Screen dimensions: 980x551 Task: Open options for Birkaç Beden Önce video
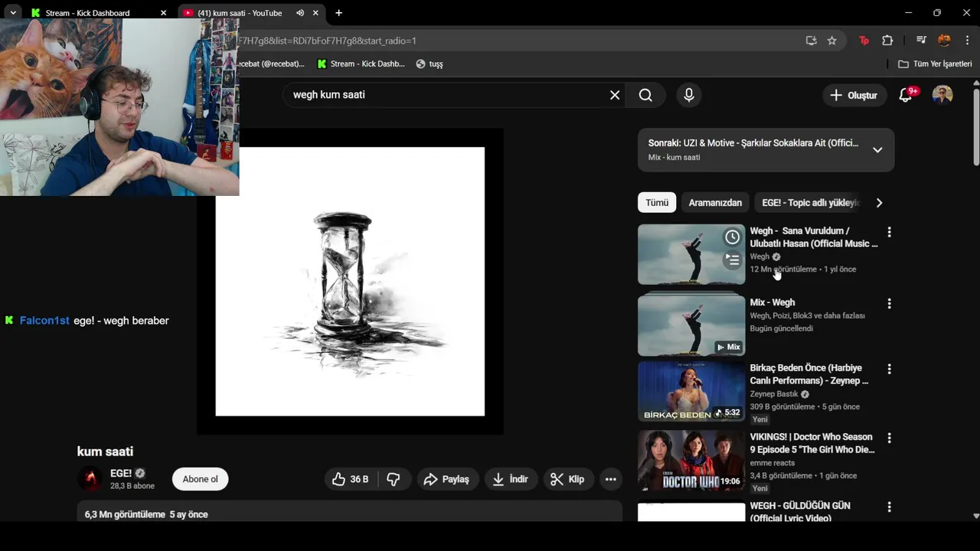click(889, 369)
